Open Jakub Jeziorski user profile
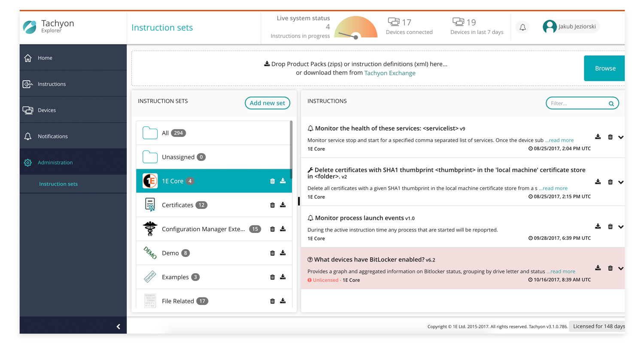 [570, 27]
